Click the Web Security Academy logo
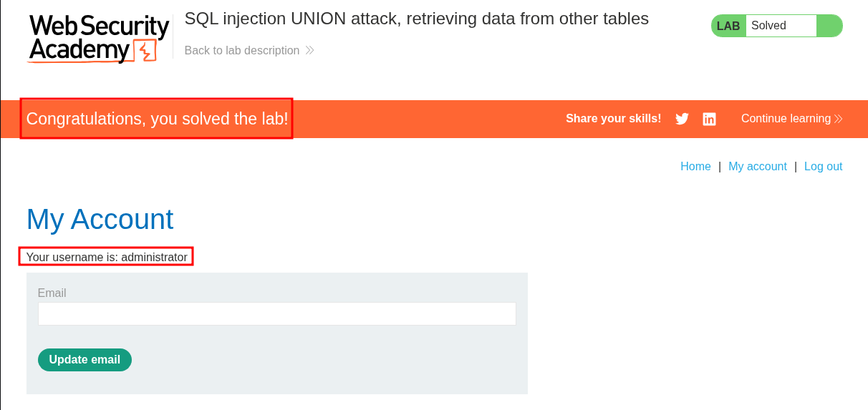Viewport: 868px width, 410px height. [99, 39]
